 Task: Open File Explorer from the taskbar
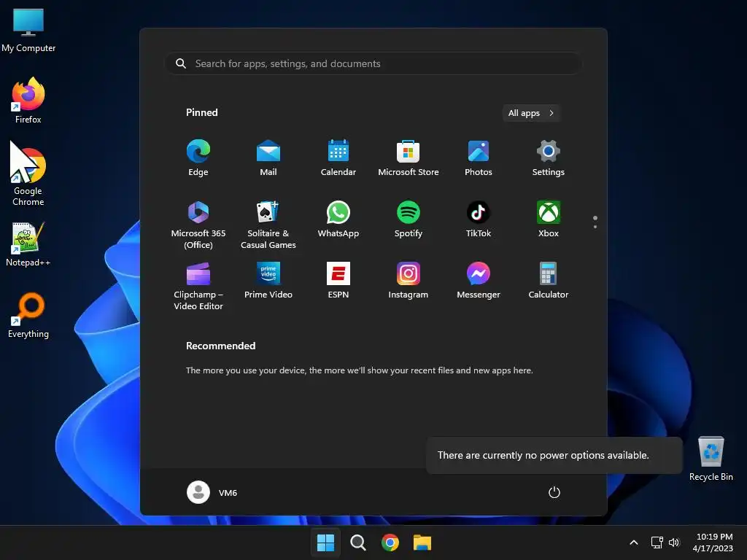coord(422,542)
